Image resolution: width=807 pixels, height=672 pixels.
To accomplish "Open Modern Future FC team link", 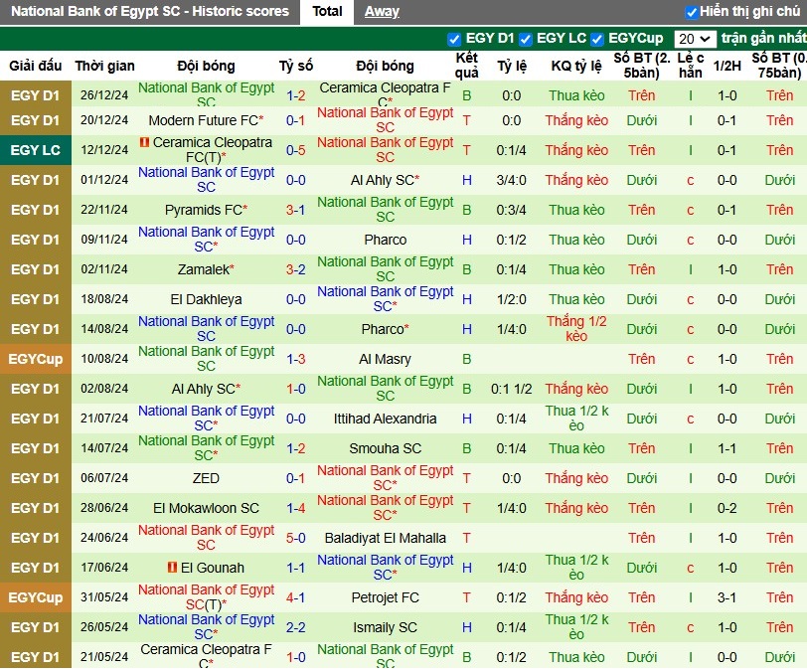I will 206,120.
